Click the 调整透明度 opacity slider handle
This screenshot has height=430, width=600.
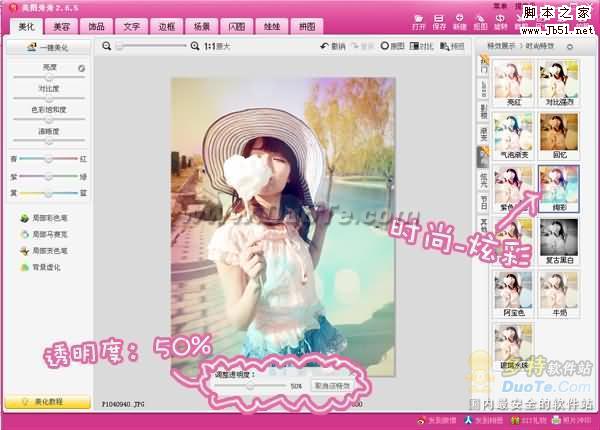(x=250, y=386)
